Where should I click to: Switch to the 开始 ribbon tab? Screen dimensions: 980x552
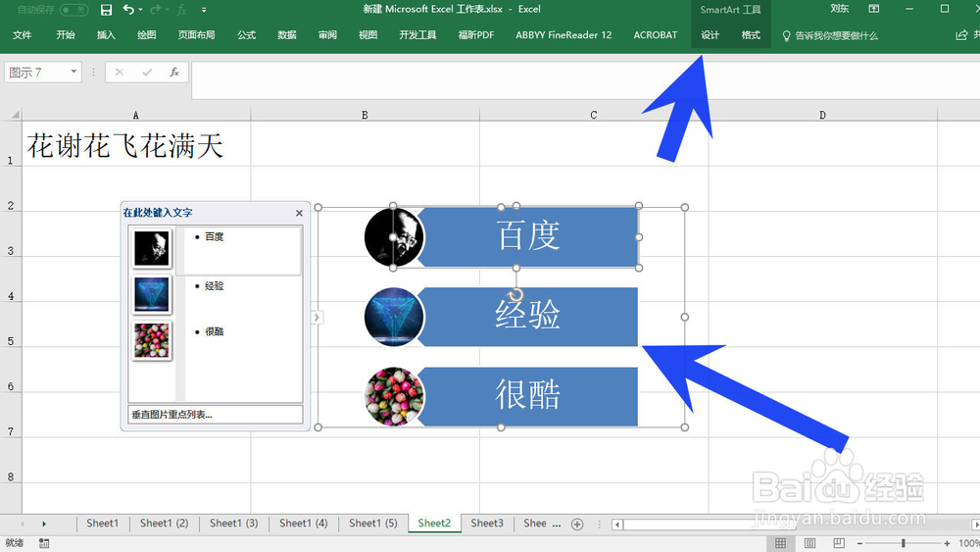66,35
